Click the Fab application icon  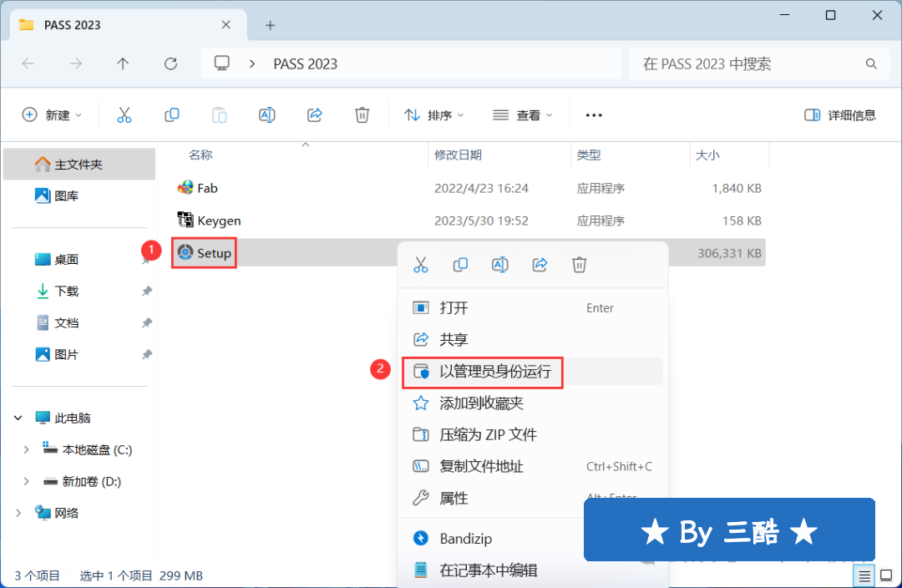tap(185, 188)
